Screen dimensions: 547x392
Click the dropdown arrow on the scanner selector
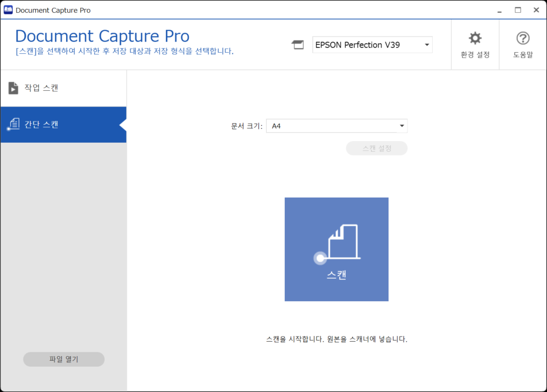(x=427, y=45)
